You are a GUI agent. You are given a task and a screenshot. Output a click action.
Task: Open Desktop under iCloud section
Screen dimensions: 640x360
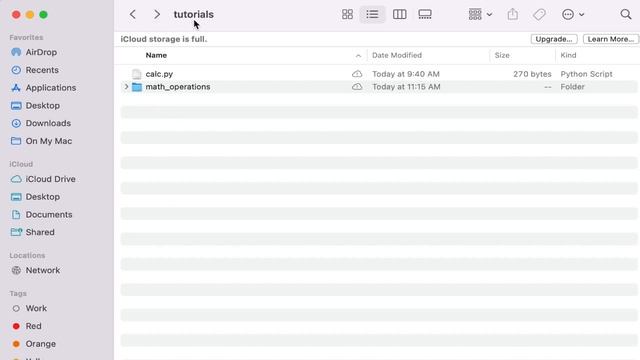(42, 197)
